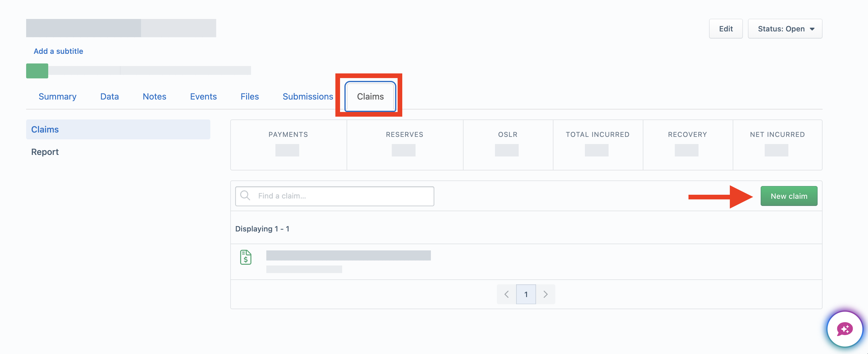This screenshot has height=354, width=868.
Task: Click the Displaying 1 - 1 text
Action: tap(262, 229)
